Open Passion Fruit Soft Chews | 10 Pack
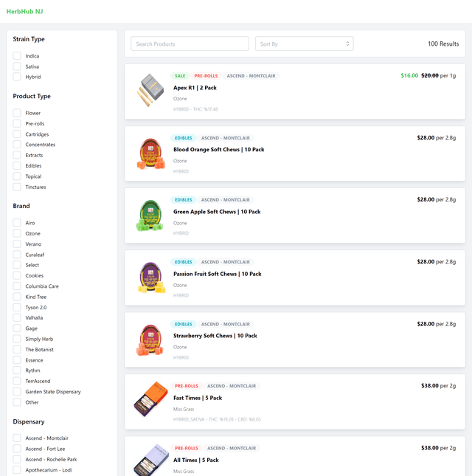This screenshot has height=476, width=472. click(217, 274)
